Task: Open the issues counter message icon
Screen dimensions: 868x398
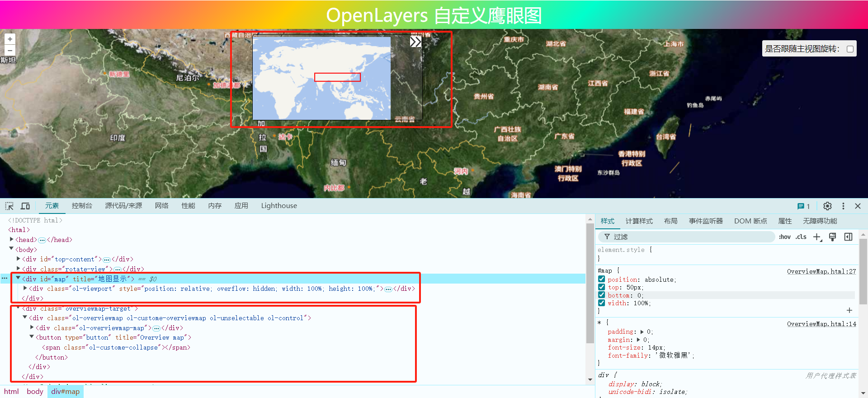Action: (x=803, y=206)
